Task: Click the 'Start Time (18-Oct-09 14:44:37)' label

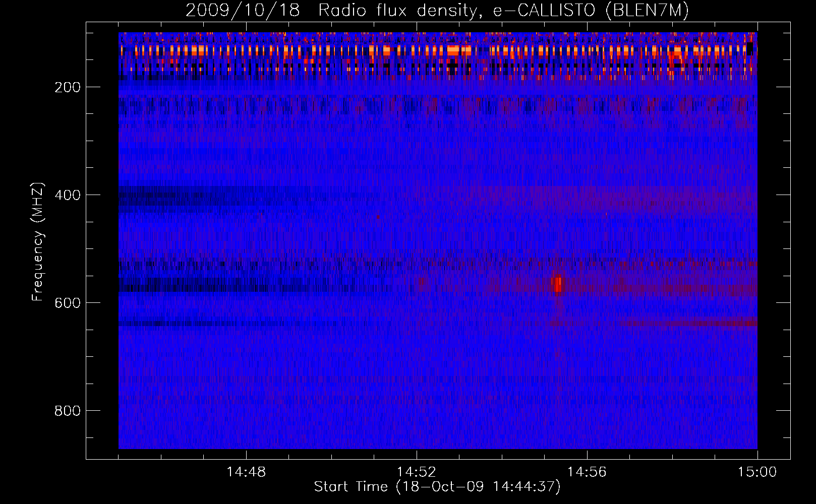Action: (x=437, y=487)
